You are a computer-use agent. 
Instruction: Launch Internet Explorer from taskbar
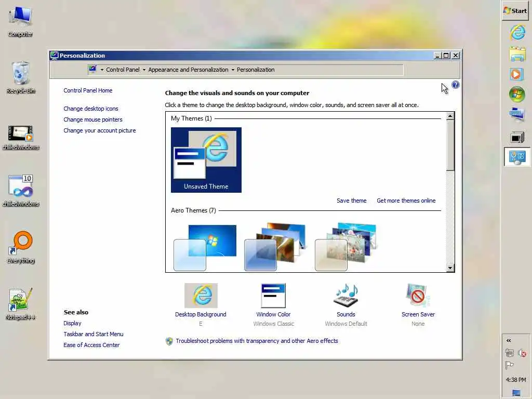click(x=517, y=33)
